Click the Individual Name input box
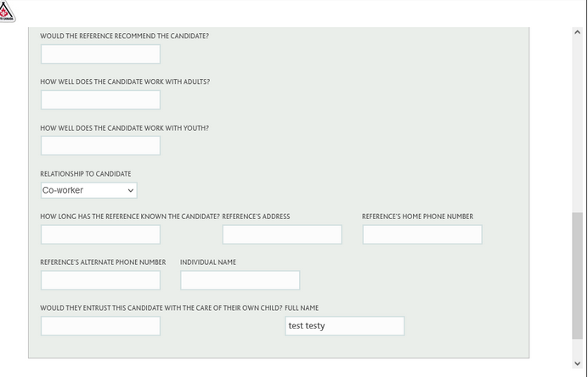This screenshot has height=377, width=588. (x=240, y=280)
